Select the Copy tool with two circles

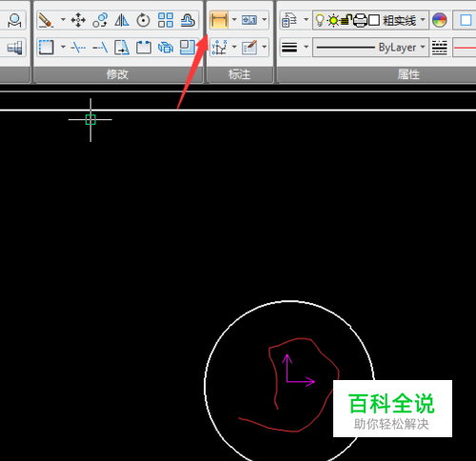point(100,20)
